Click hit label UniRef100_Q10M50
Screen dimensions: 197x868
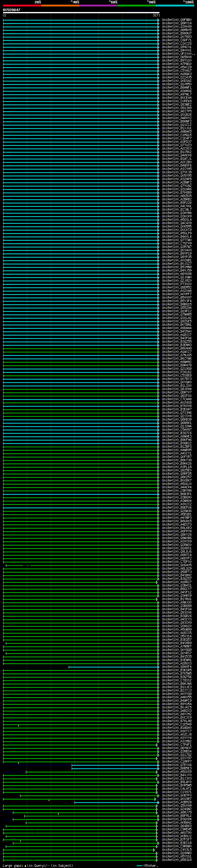coord(177,84)
